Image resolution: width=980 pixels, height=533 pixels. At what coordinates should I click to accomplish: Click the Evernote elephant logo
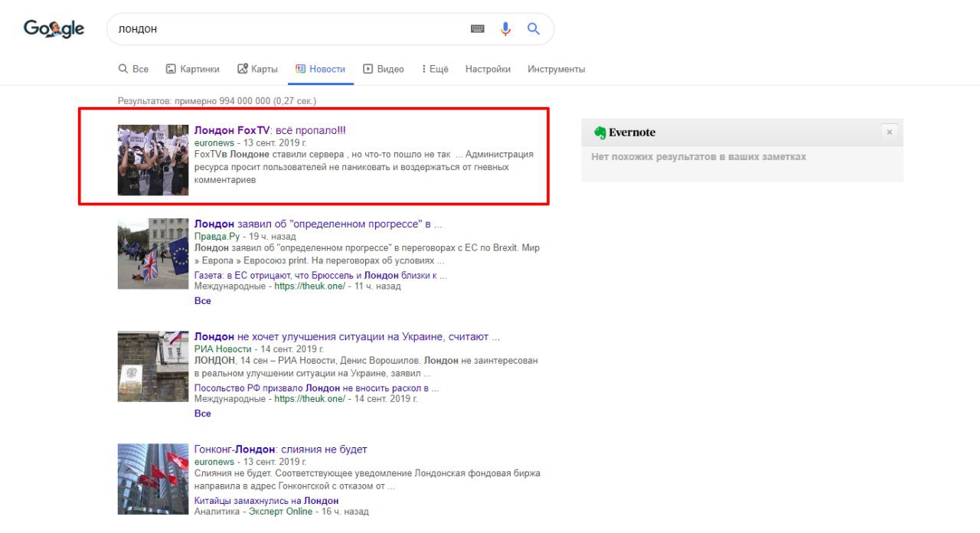600,132
